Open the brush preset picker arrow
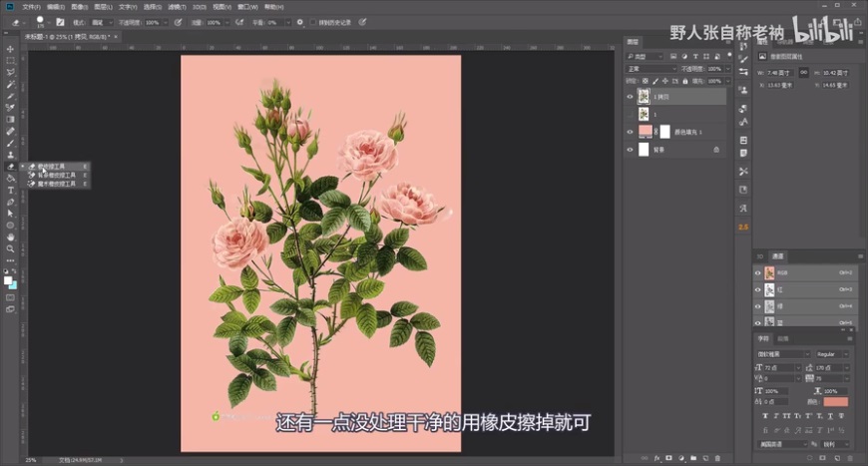Image resolution: width=868 pixels, height=466 pixels. click(49, 22)
